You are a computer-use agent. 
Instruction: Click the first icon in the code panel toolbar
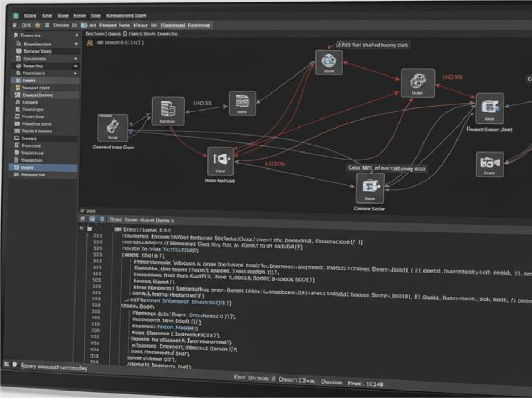click(x=82, y=219)
